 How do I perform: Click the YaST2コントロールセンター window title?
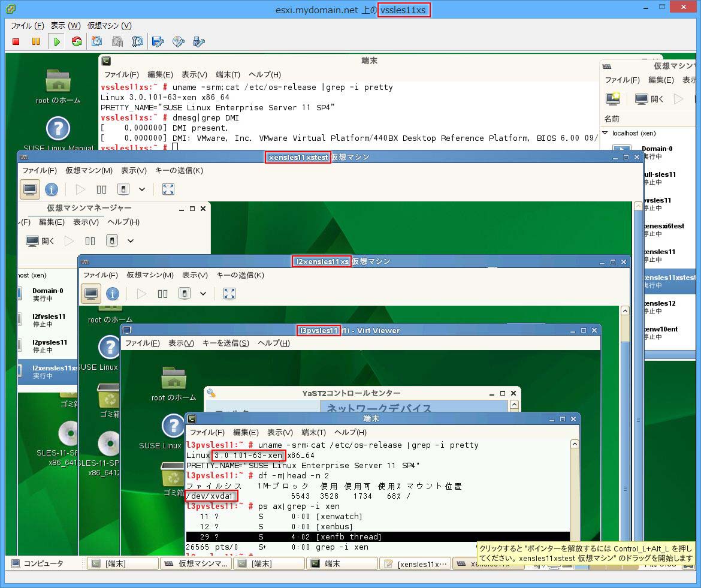pos(351,393)
